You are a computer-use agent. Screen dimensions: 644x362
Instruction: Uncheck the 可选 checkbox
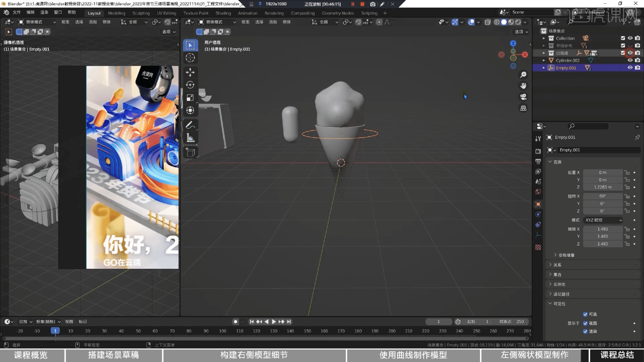[585, 314]
